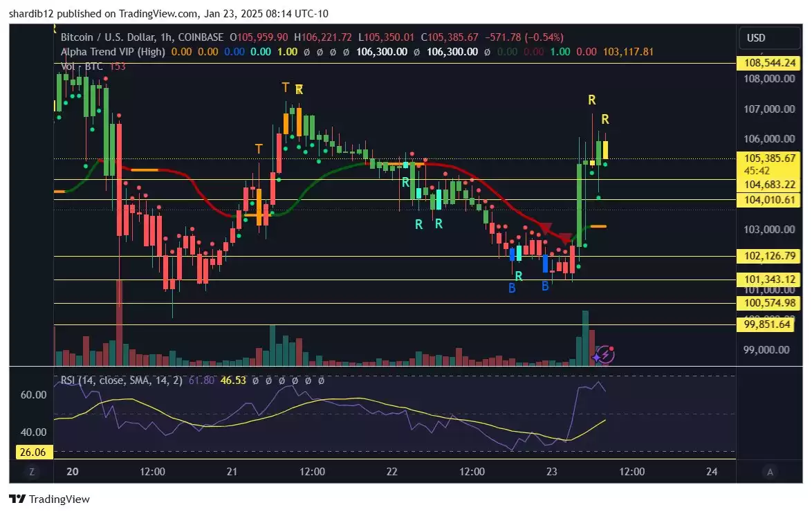The width and height of the screenshot is (812, 514).
Task: Click the open value O105,959.90
Action: (x=259, y=37)
